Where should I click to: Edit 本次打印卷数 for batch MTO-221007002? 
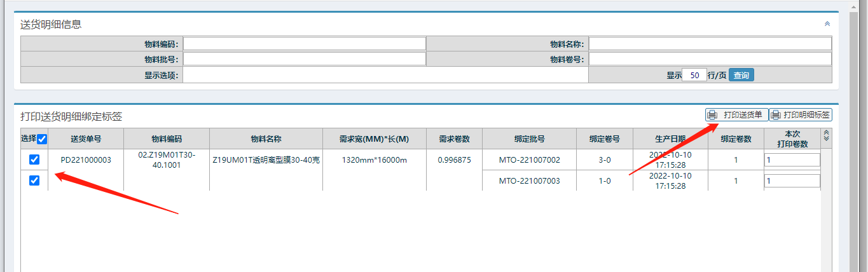[x=792, y=160]
